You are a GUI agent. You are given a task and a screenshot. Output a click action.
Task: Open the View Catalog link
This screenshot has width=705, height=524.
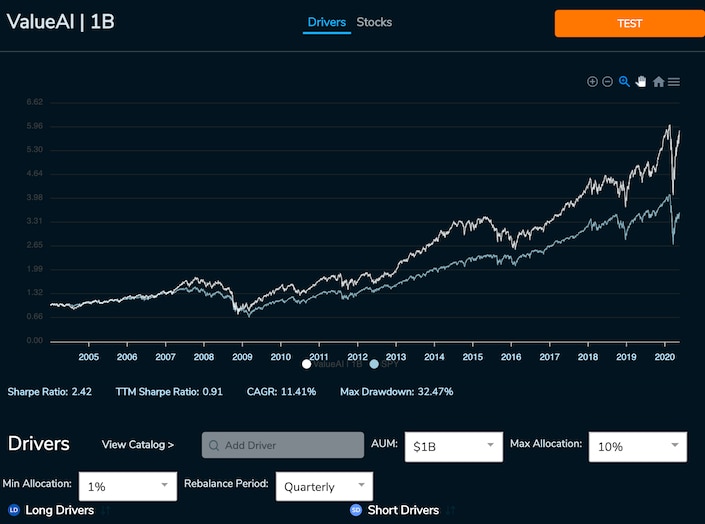click(138, 445)
